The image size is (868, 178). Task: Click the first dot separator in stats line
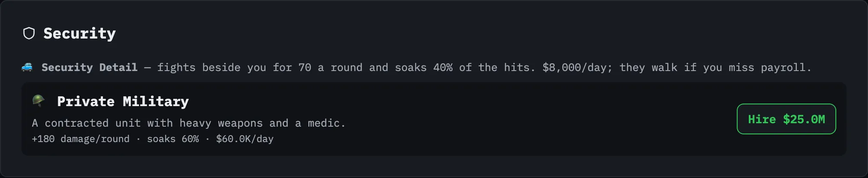[x=138, y=139]
